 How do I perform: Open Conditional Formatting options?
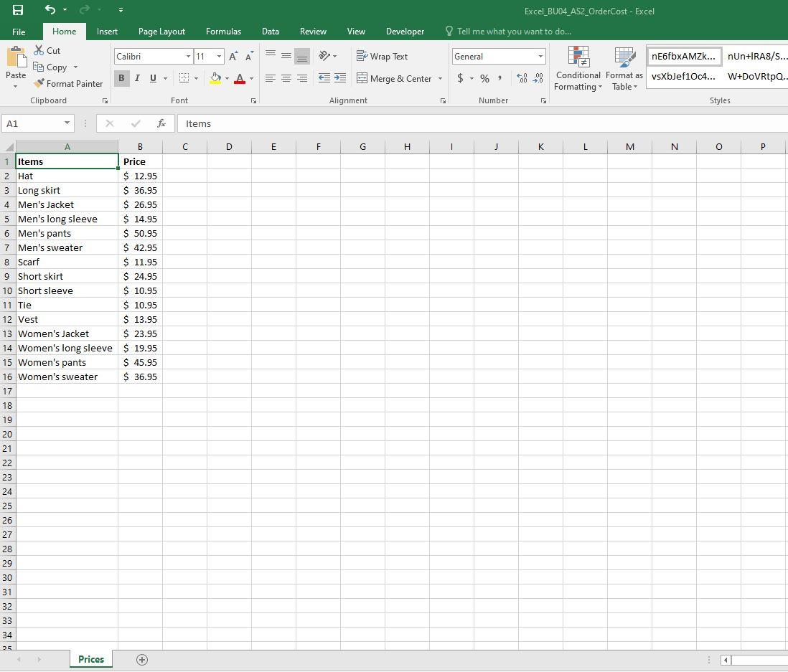[577, 68]
